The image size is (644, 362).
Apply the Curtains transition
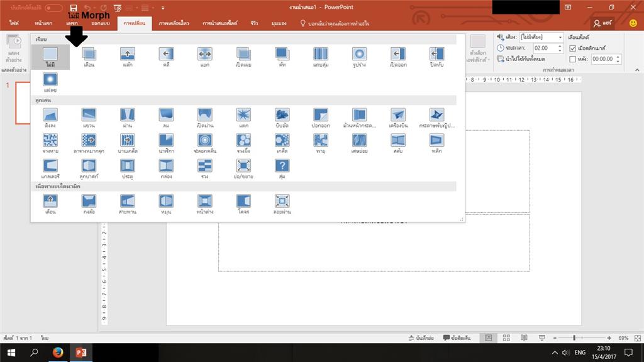[127, 118]
